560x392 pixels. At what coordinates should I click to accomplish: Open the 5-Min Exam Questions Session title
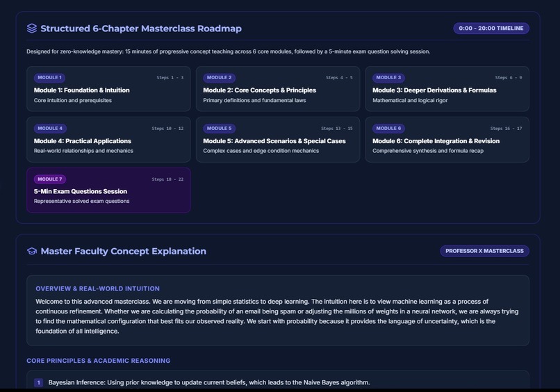coord(81,191)
